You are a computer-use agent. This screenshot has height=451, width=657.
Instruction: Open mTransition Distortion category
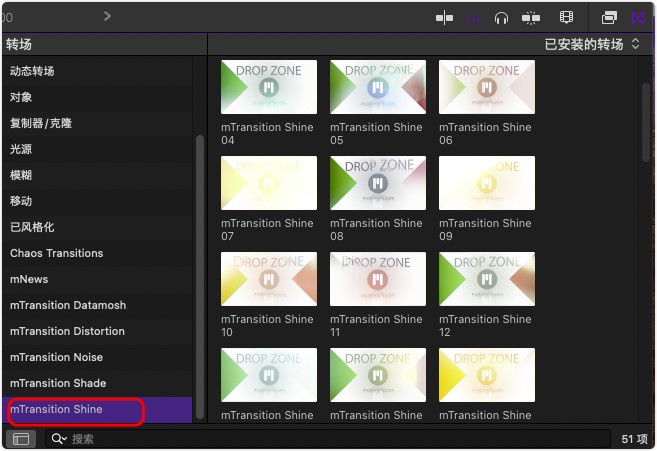(97, 331)
